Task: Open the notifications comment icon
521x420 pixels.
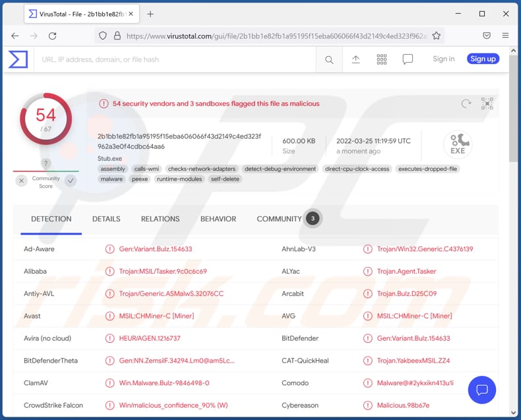Action: [x=408, y=59]
